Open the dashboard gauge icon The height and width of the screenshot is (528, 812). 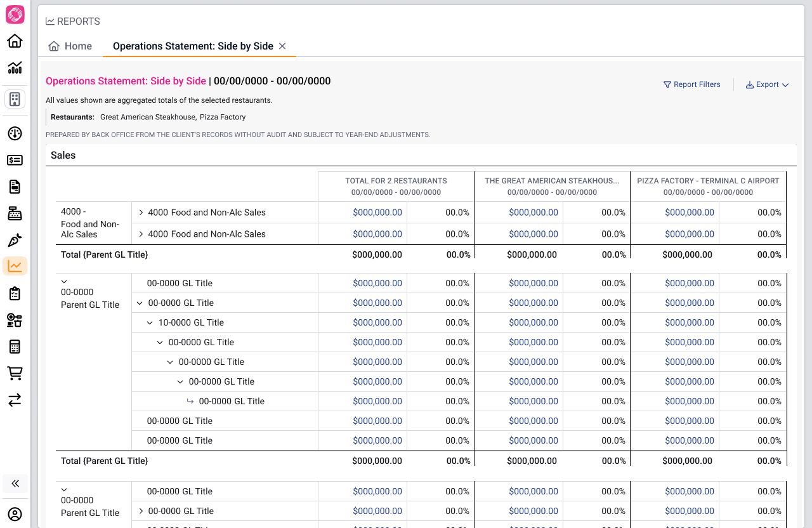[x=15, y=133]
